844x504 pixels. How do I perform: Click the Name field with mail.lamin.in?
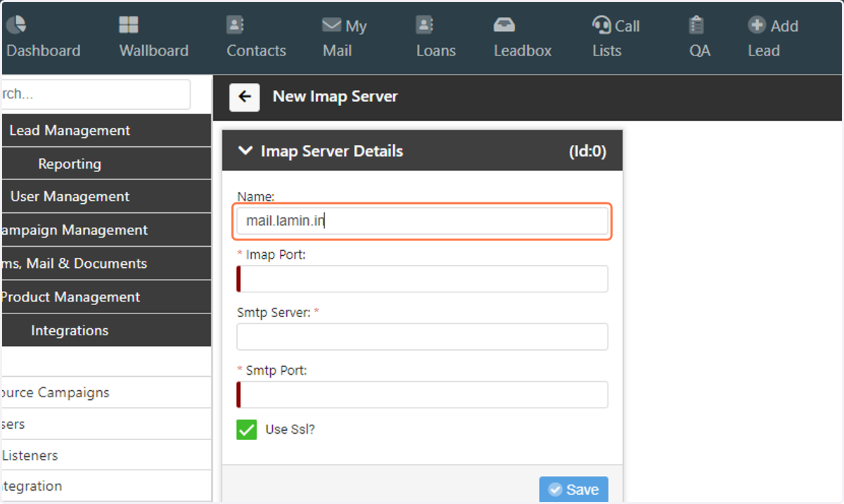[x=422, y=221]
